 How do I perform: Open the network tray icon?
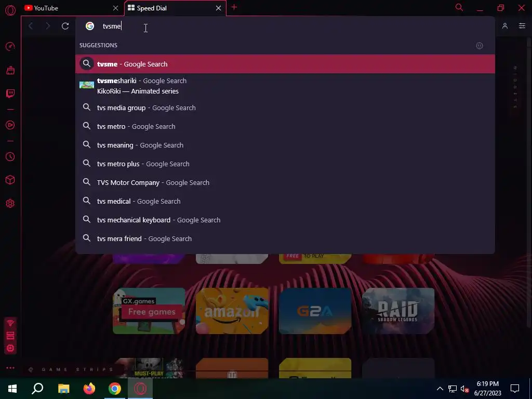[453, 389]
